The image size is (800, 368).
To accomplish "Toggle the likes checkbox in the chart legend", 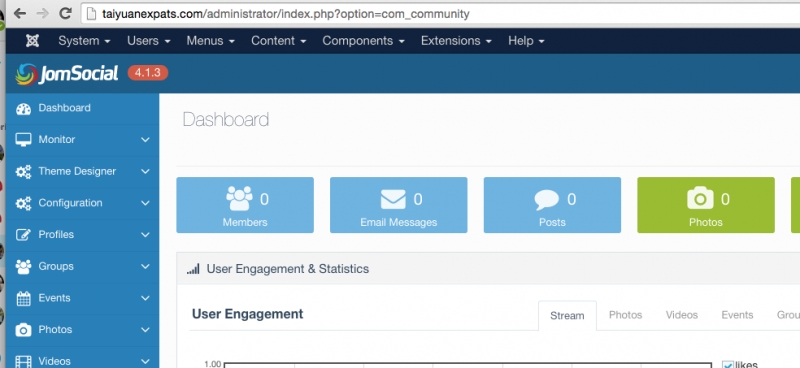I will click(728, 364).
